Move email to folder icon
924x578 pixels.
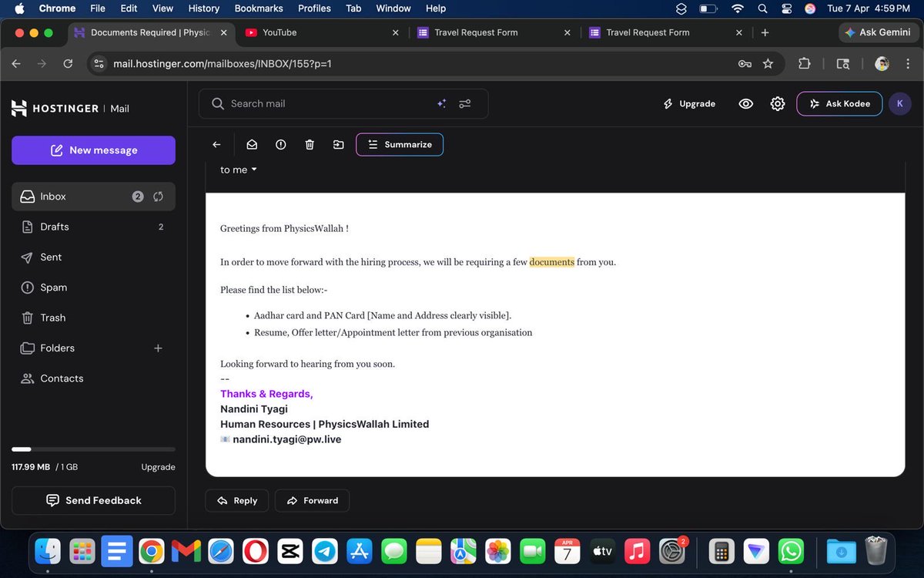338,144
